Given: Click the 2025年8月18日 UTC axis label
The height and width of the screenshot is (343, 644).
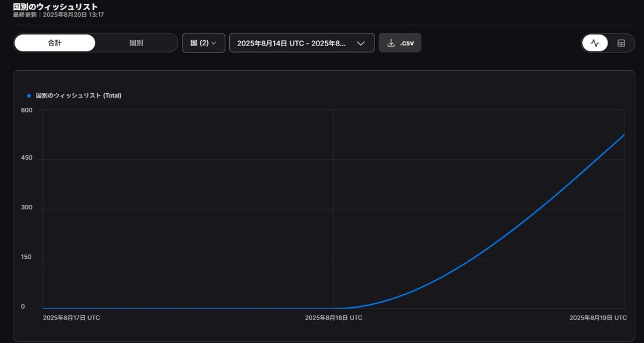Looking at the screenshot, I should (x=333, y=318).
